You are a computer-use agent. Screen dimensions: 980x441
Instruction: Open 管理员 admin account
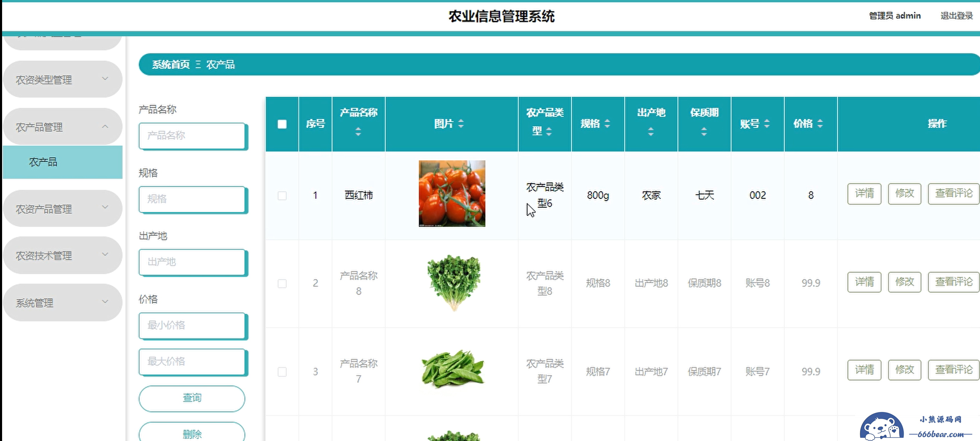point(895,16)
